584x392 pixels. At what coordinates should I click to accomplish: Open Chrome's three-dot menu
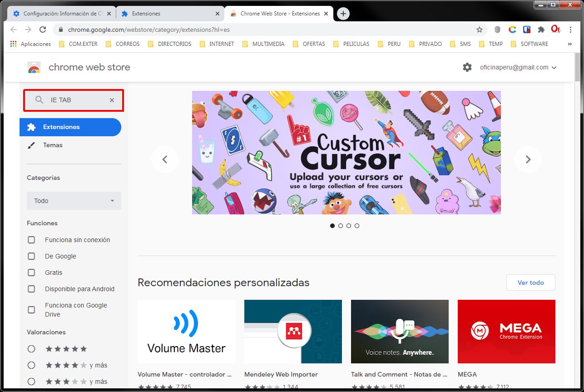coord(571,30)
